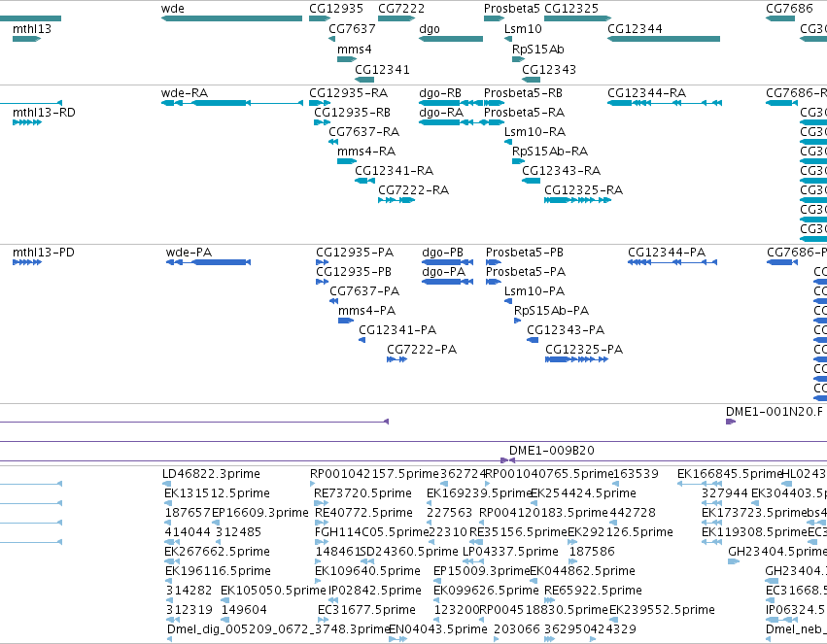Click the mms4-RA transcript label
827x644 pixels.
[x=366, y=152]
